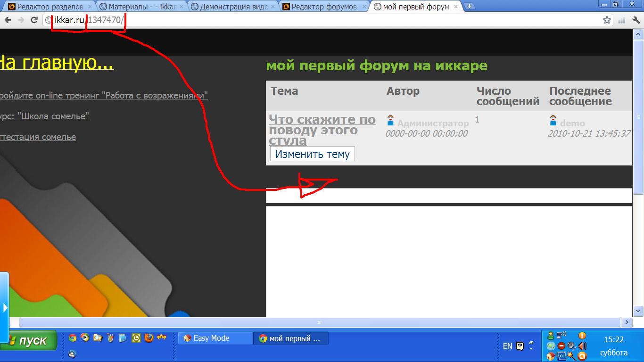
Task: Launch Chrome from the Quick Launch bar
Action: pos(72,338)
